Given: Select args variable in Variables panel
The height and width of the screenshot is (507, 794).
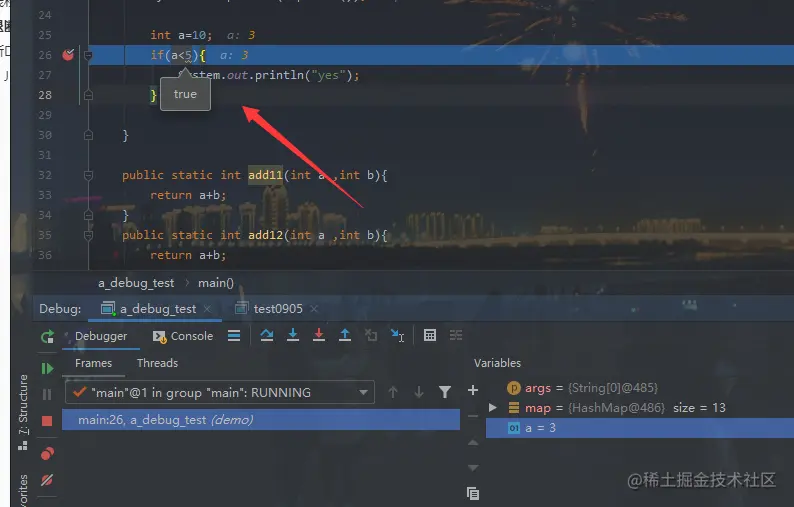Looking at the screenshot, I should pos(640,388).
